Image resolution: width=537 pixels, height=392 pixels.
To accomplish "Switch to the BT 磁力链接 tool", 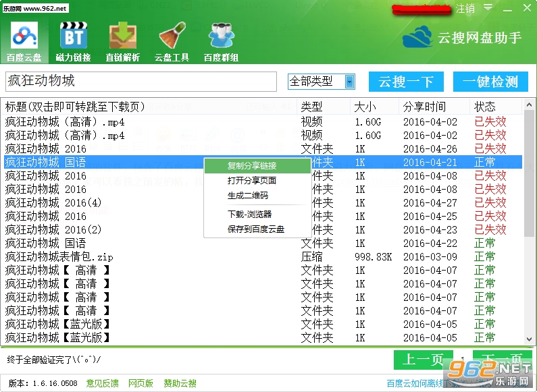I will pos(74,35).
